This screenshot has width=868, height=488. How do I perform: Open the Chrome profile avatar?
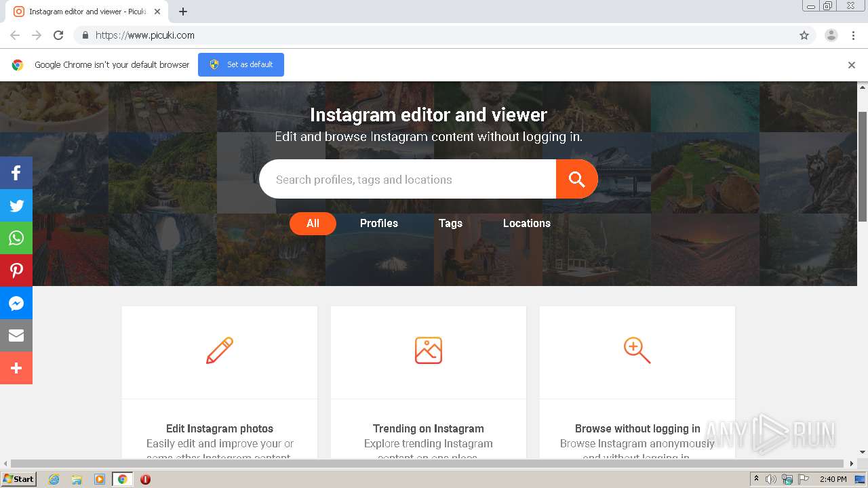coord(831,35)
